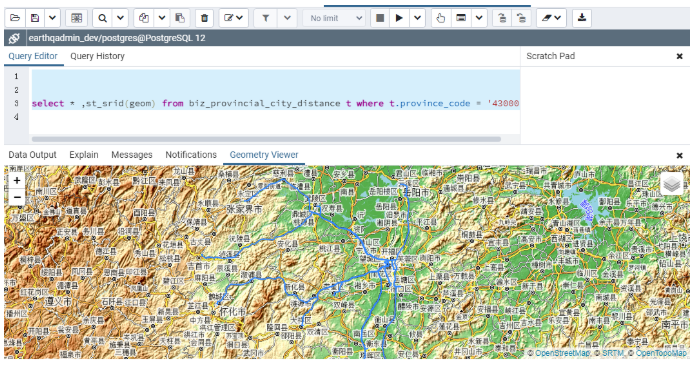Click the Delete trash icon

point(204,18)
